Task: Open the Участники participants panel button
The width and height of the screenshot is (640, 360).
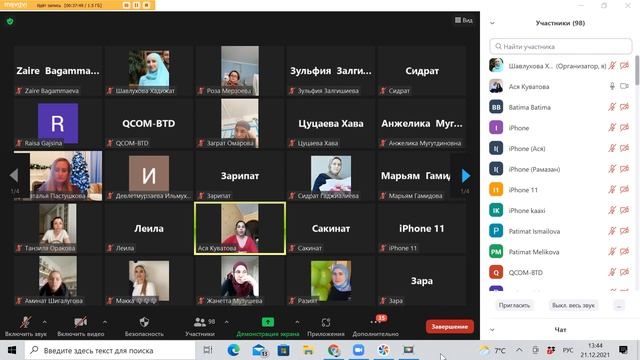Action: [200, 327]
